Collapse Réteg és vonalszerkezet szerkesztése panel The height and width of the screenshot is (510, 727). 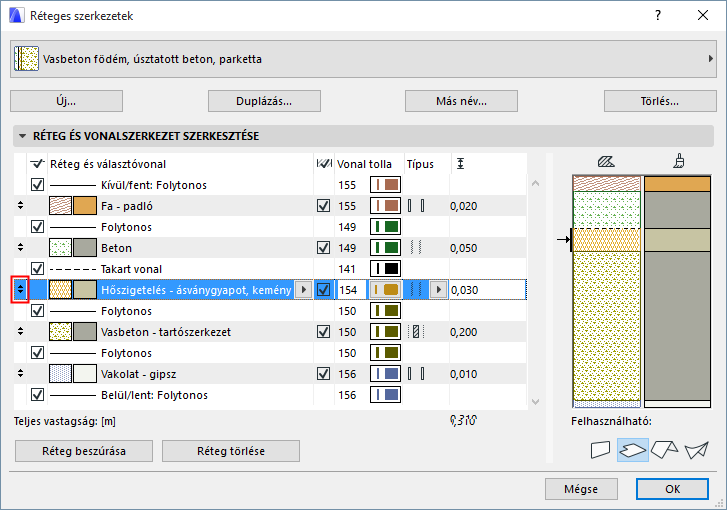point(22,134)
